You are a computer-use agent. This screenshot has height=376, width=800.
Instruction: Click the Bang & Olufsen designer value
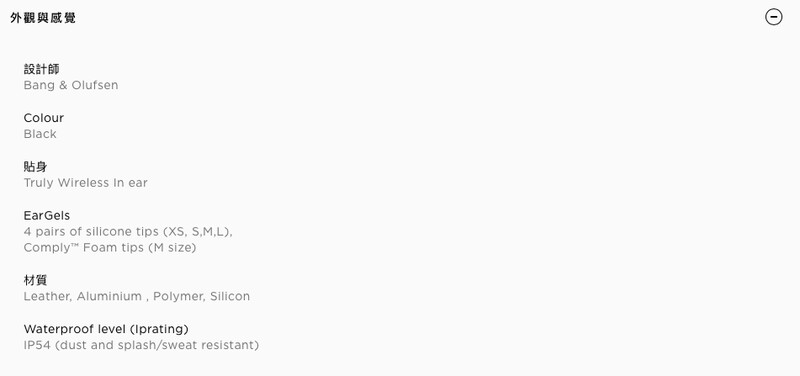pos(71,85)
